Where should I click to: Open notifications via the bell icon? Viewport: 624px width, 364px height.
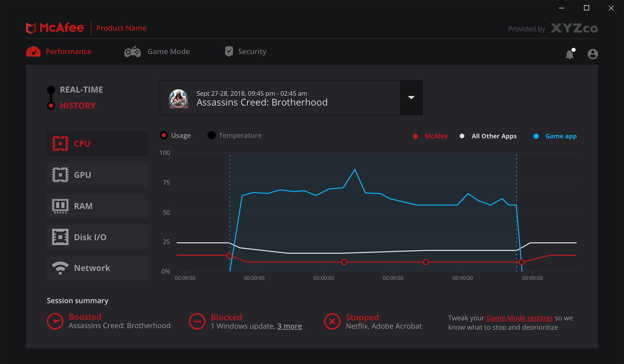[x=570, y=54]
